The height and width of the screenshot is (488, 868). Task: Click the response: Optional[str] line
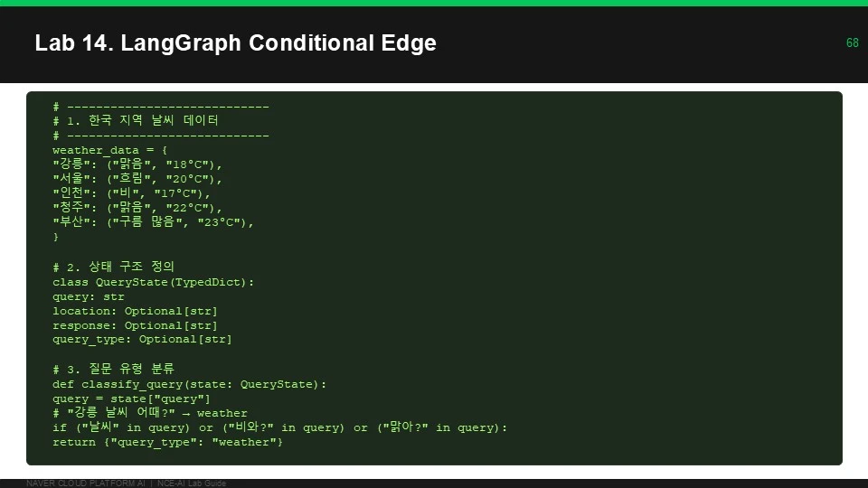(x=135, y=325)
